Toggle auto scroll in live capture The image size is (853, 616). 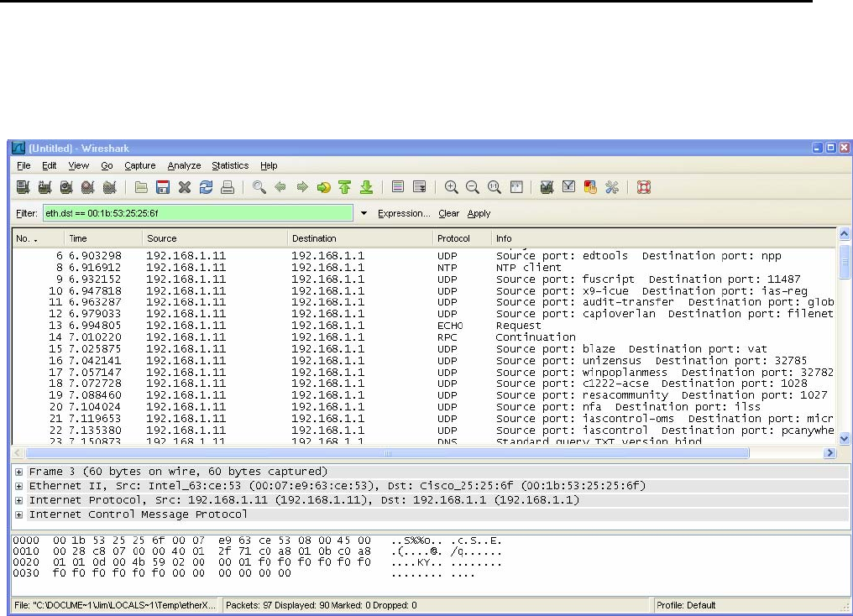(420, 188)
